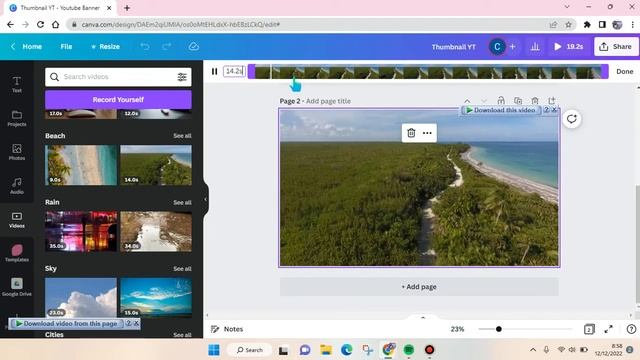Viewport: 640px width, 360px height.
Task: Delete selected video with trash icon
Action: click(x=411, y=133)
